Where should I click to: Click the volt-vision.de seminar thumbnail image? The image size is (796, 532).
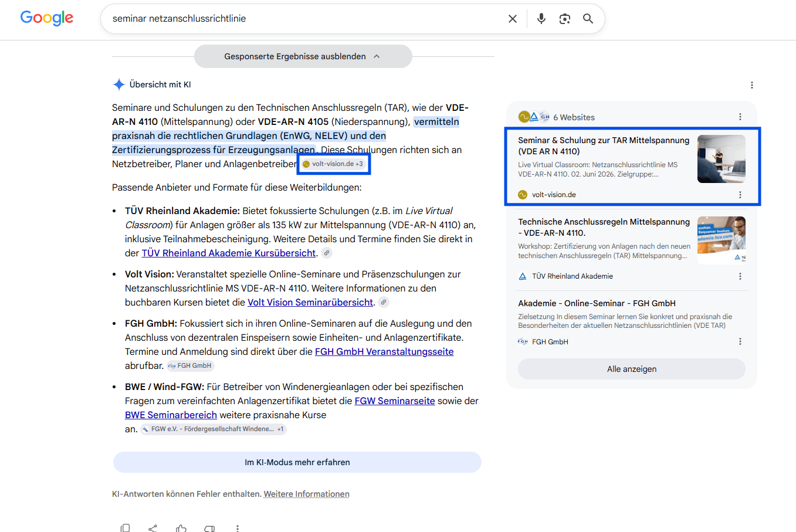(x=721, y=159)
